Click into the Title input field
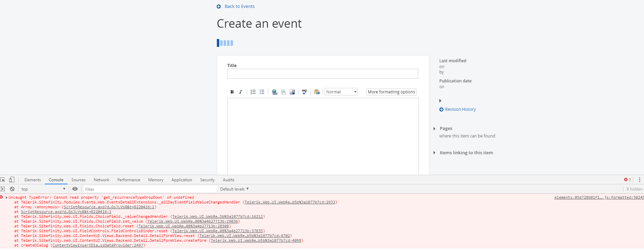The width and height of the screenshot is (644, 250). (323, 74)
